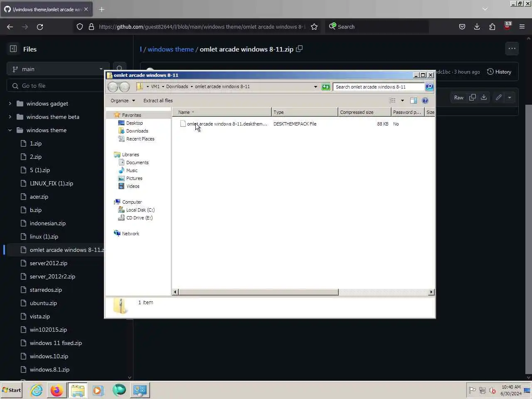Open Firefox downloads panel
532x399 pixels.
pyautogui.click(x=477, y=27)
